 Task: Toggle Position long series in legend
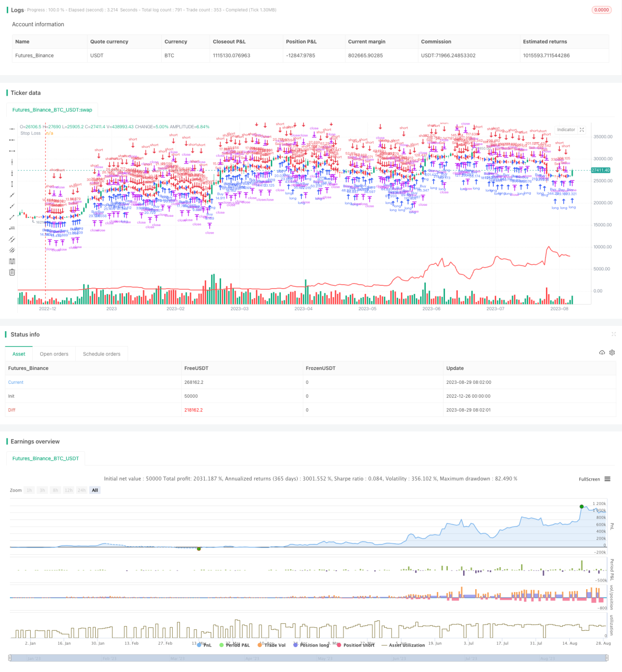(x=311, y=645)
